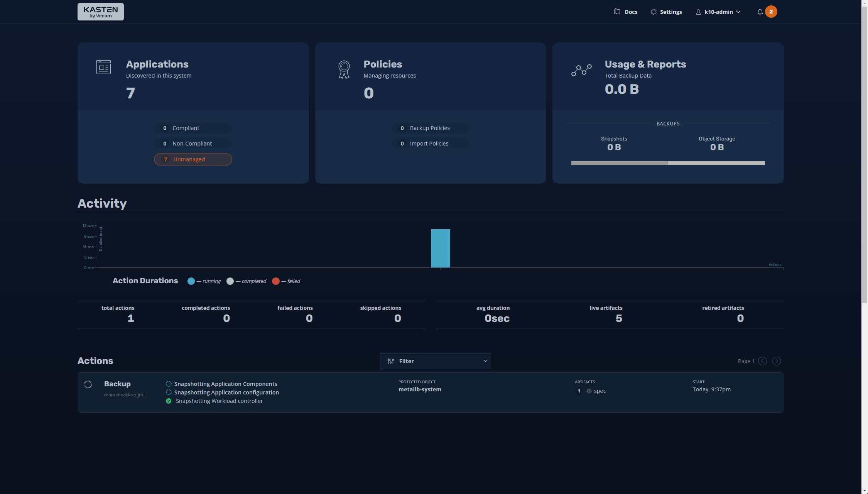Select the Unmanaged applications pill
868x494 pixels.
point(193,159)
